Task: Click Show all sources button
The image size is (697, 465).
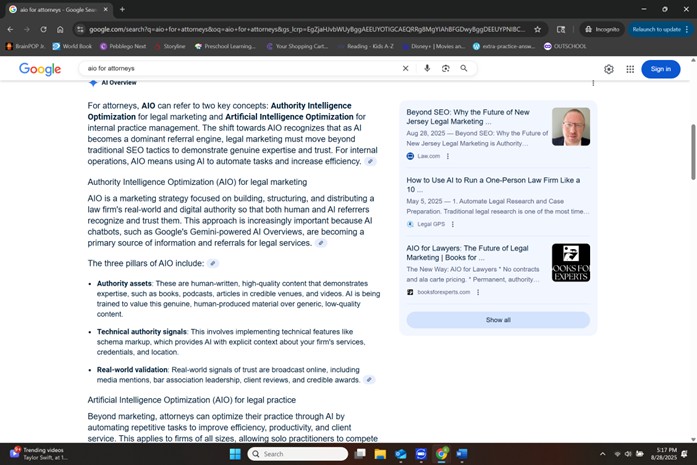Action: [x=498, y=320]
